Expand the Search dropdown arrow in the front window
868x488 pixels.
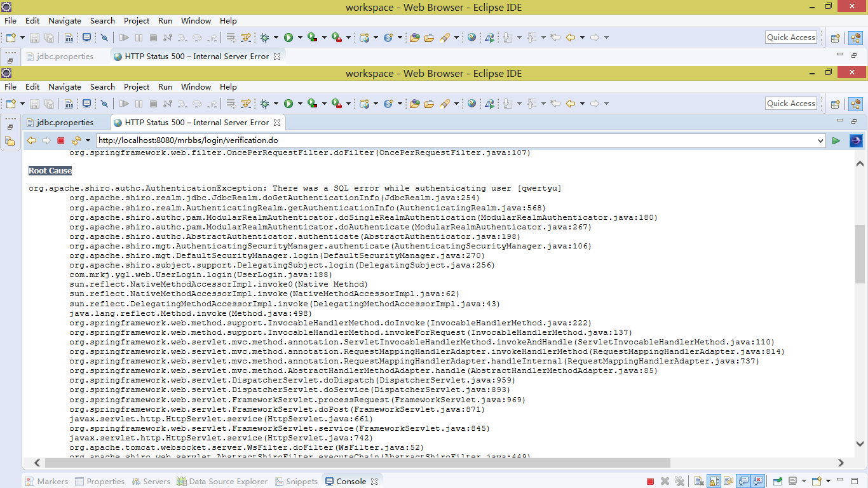456,104
